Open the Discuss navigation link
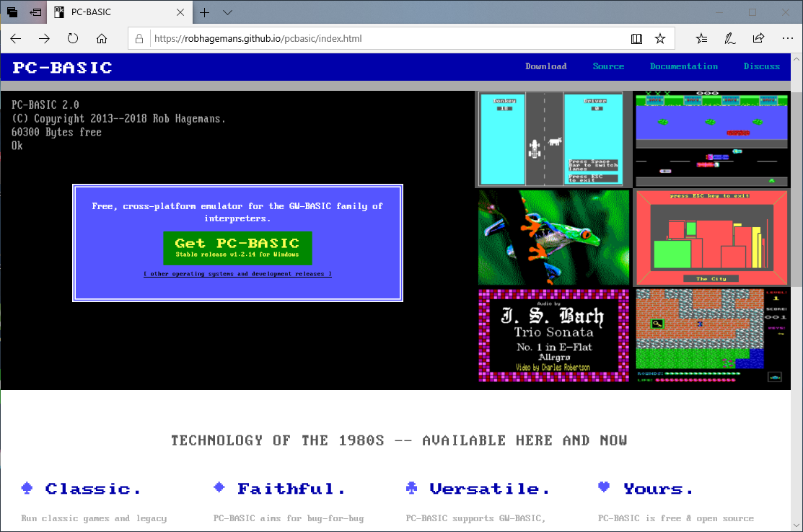Screen dimensions: 803x532 (x=762, y=66)
